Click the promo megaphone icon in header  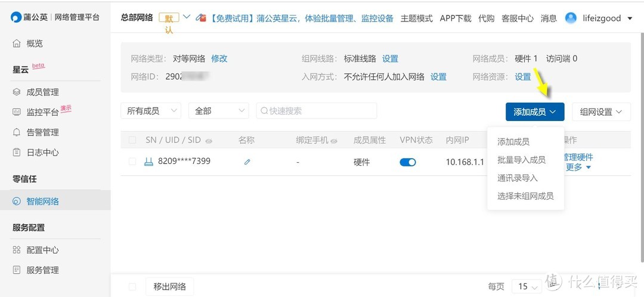coord(200,18)
